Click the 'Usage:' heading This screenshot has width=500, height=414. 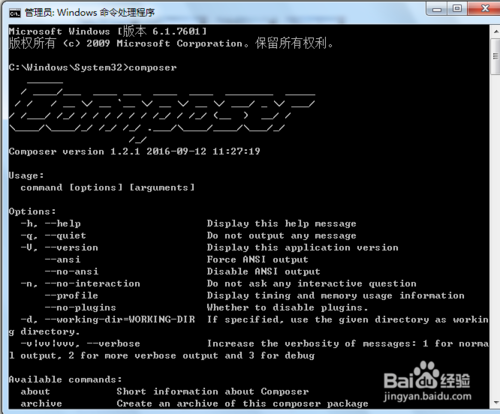(26, 176)
